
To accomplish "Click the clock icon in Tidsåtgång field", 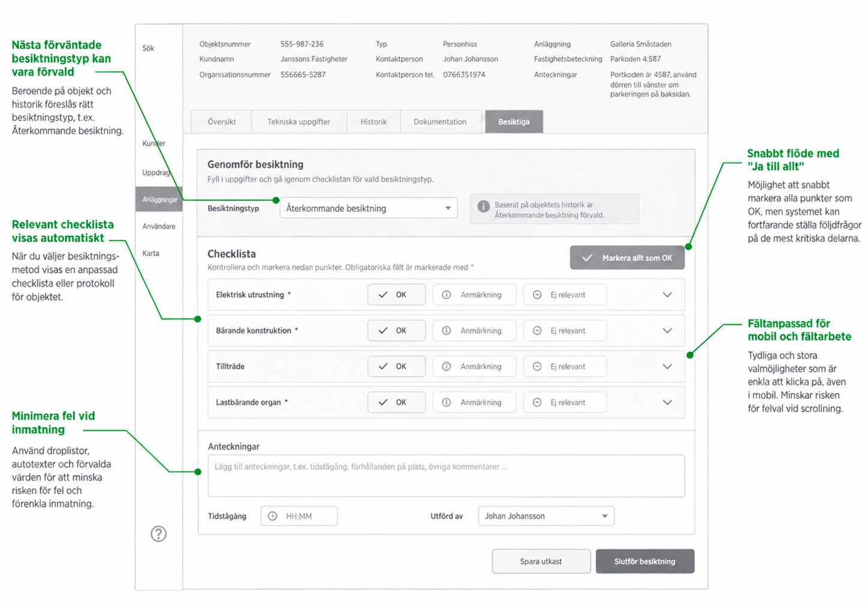I will [273, 516].
